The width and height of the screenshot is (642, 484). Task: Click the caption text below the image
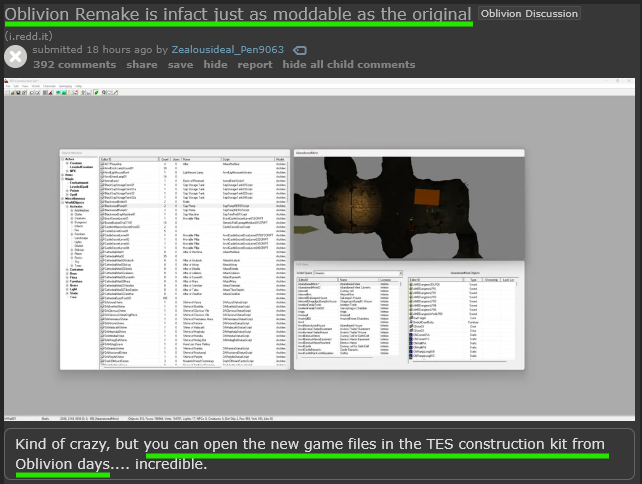[320, 455]
